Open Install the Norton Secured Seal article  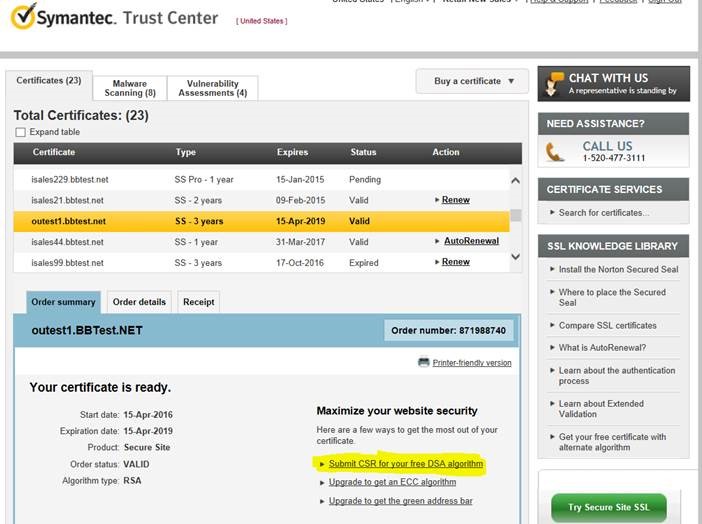click(x=618, y=270)
